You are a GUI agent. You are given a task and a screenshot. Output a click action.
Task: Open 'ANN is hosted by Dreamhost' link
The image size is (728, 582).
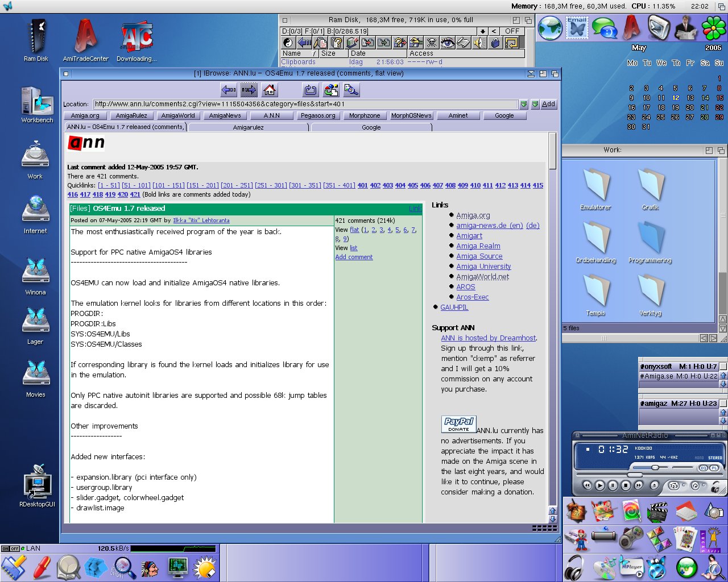(488, 338)
